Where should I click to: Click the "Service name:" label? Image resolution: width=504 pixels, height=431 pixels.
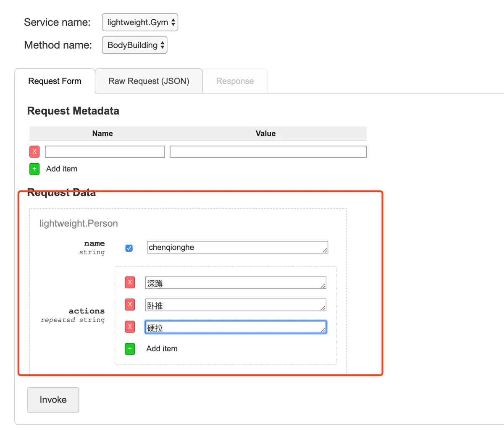coord(57,22)
